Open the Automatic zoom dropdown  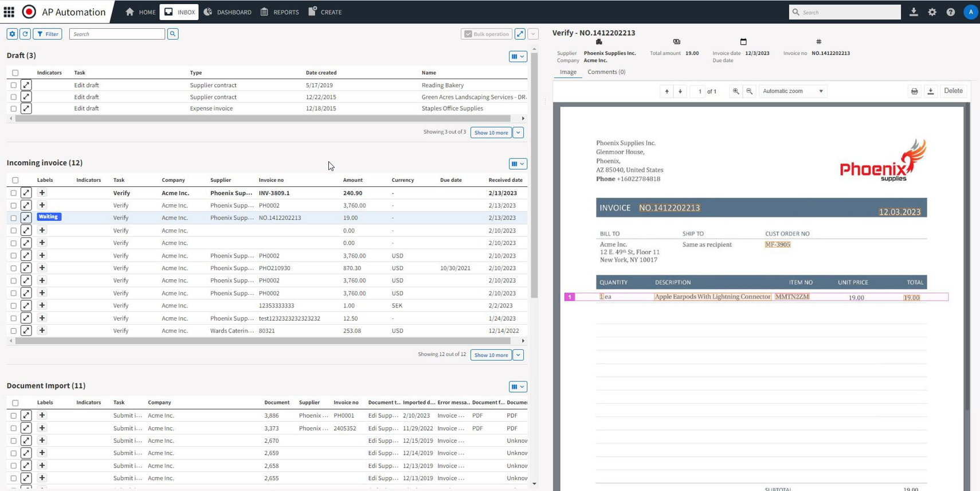(793, 91)
